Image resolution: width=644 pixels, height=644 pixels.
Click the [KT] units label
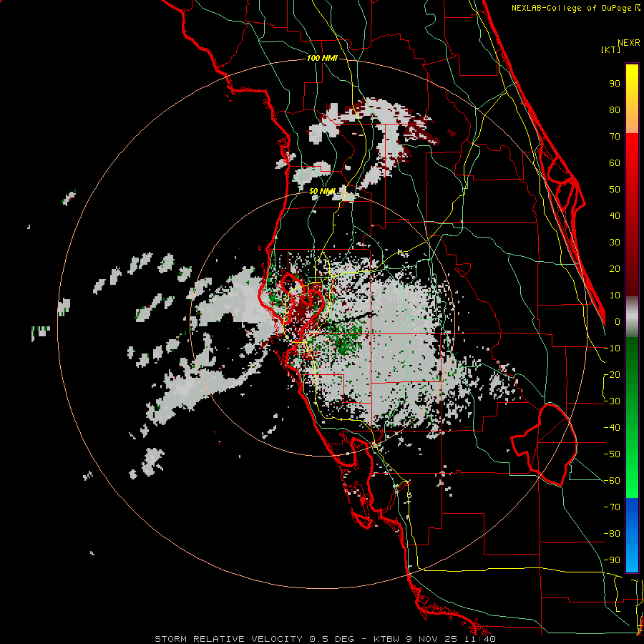[611, 49]
